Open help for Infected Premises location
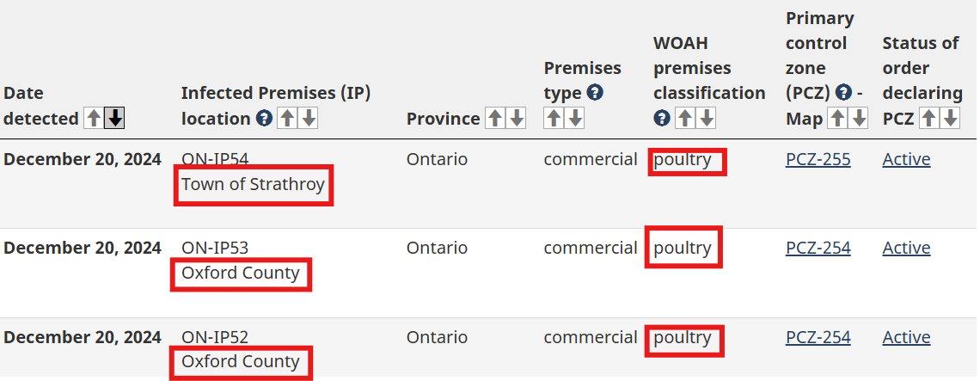Screen dimensions: 980x381 (265, 118)
